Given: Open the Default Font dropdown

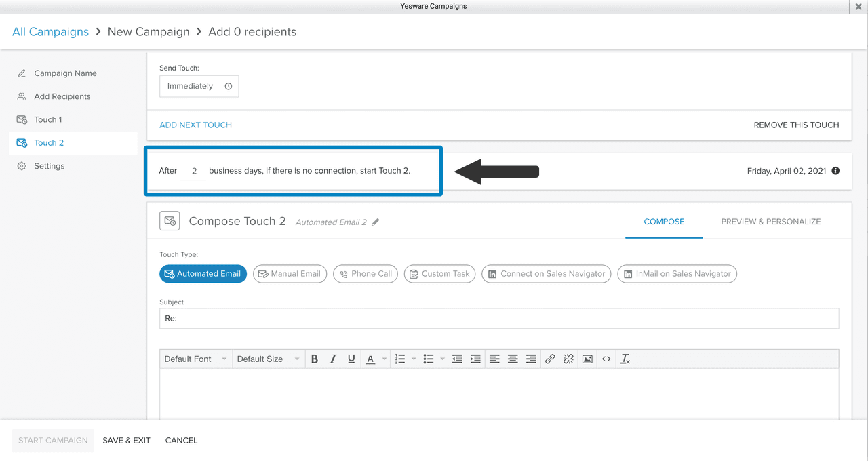Looking at the screenshot, I should (195, 359).
